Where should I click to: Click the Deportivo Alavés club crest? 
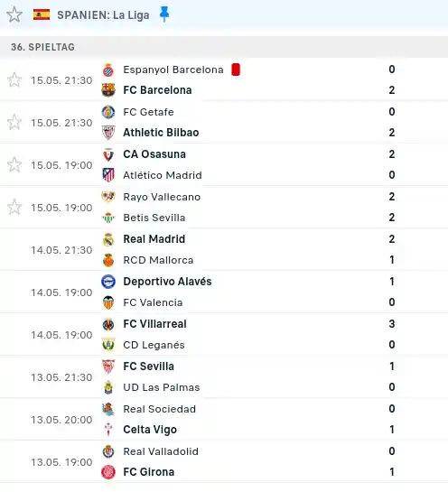(108, 282)
